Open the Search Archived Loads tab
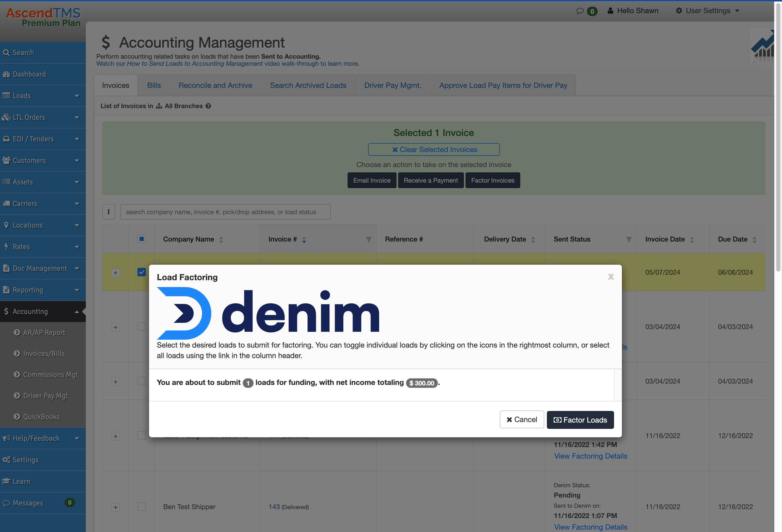The image size is (782, 532). (308, 86)
